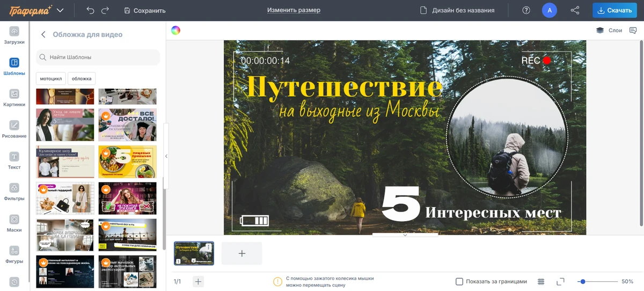The height and width of the screenshot is (291, 644).
Task: Open the comments chat icon
Action: 633,31
